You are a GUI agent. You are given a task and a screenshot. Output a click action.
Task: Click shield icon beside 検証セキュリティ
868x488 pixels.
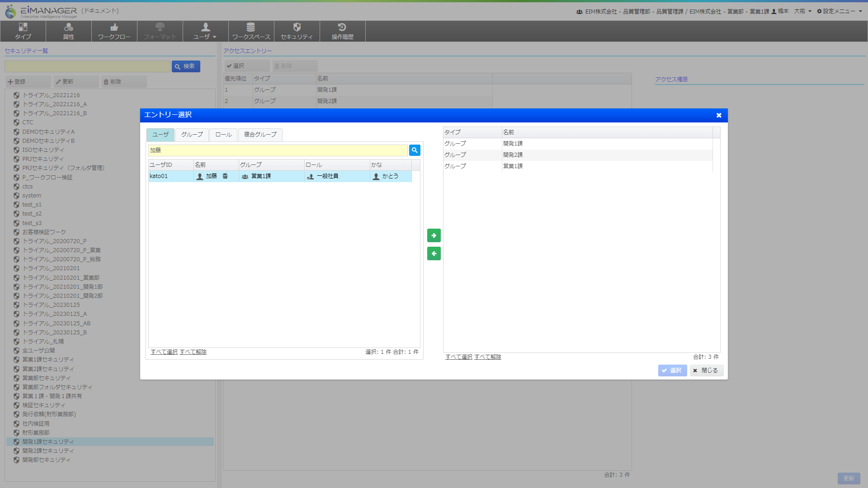click(x=16, y=405)
